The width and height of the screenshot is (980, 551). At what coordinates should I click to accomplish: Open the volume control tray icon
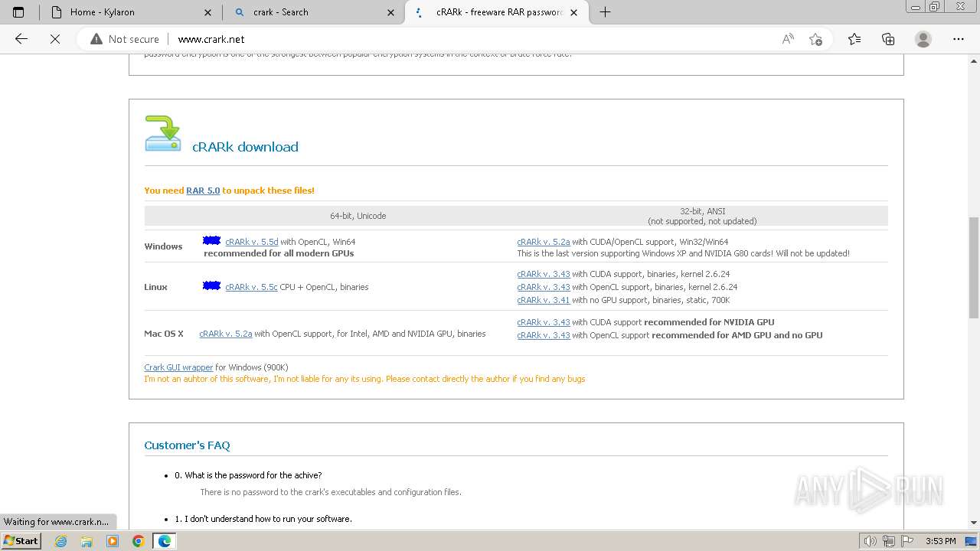[871, 541]
